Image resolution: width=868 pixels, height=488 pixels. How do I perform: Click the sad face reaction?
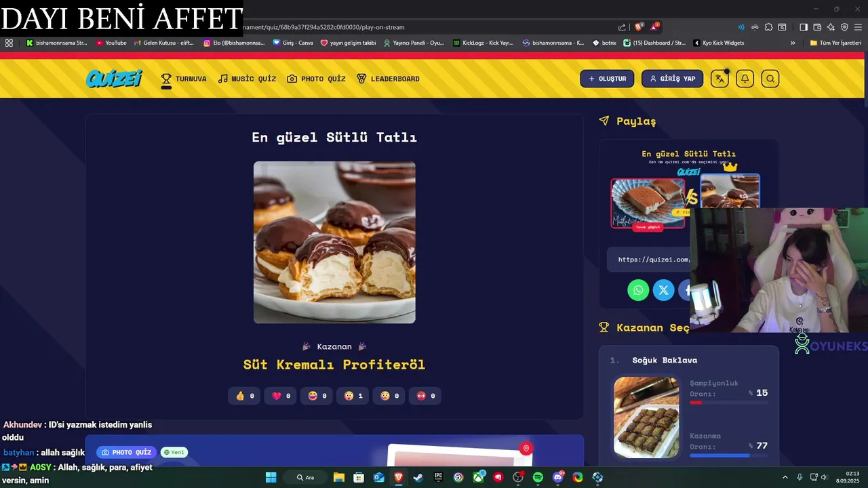(x=389, y=396)
